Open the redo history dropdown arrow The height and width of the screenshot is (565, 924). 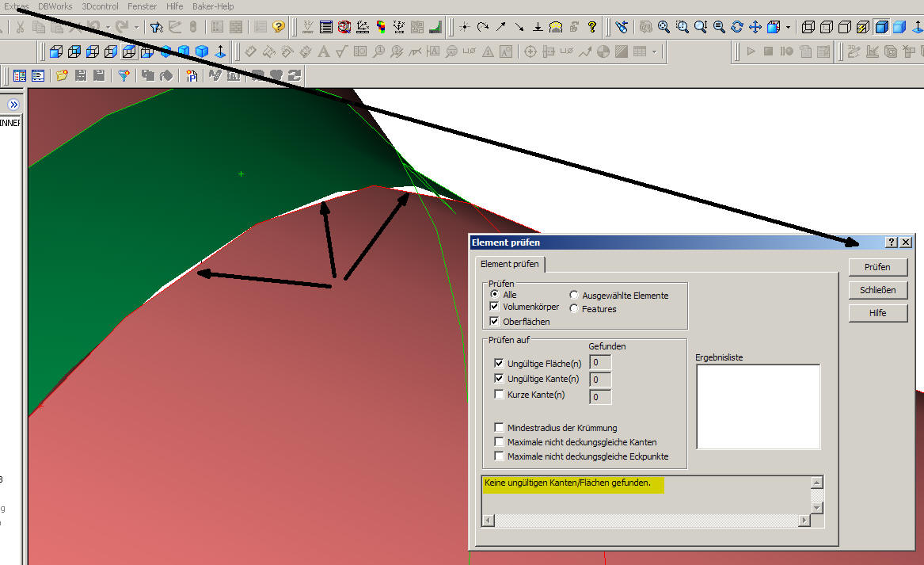(x=136, y=27)
